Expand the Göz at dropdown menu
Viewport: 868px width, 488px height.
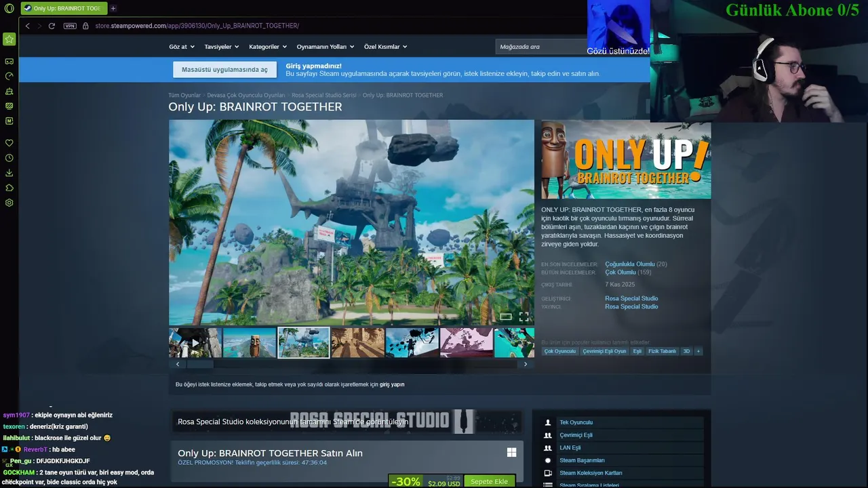click(182, 47)
